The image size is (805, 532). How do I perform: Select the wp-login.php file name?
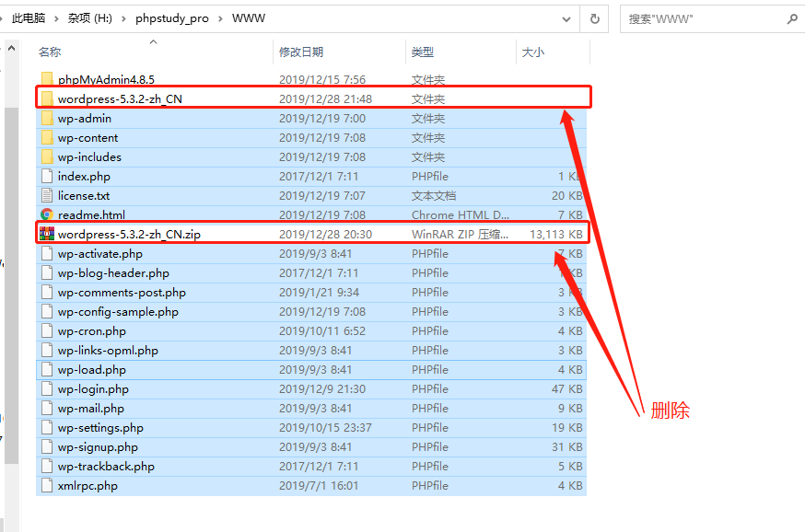click(93, 389)
